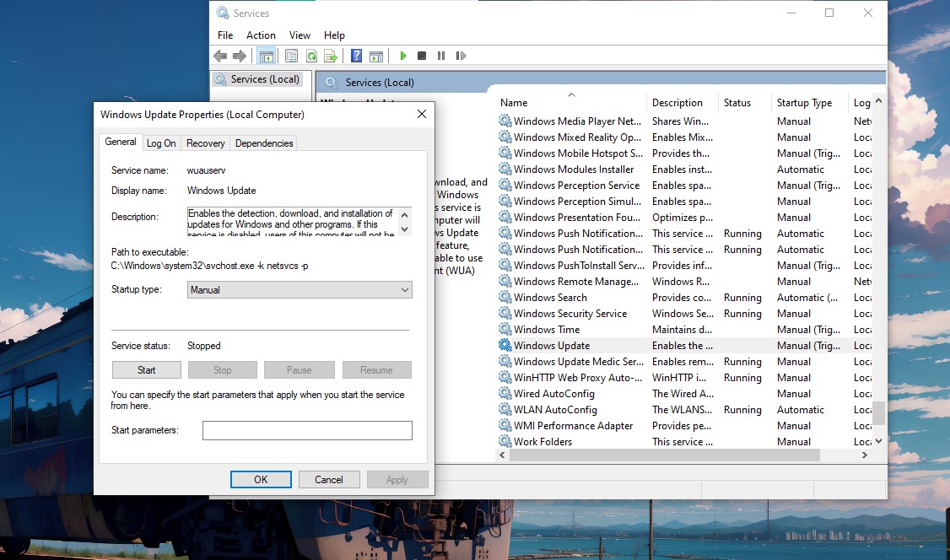Click the Restart Service toolbar icon

point(461,56)
